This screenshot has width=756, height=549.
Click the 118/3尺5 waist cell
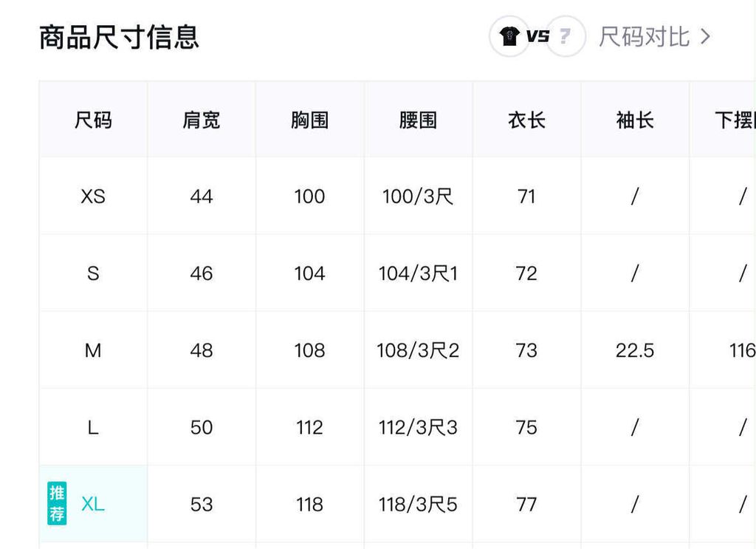pos(418,504)
